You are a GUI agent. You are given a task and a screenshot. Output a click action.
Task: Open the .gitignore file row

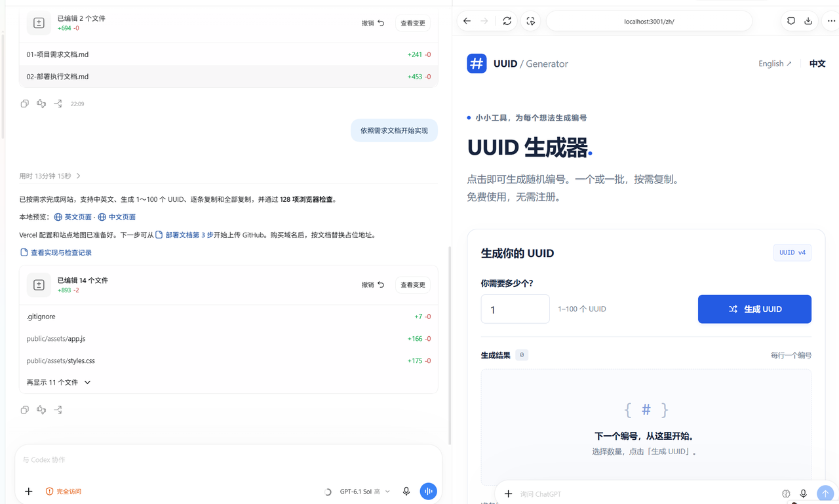pos(228,317)
